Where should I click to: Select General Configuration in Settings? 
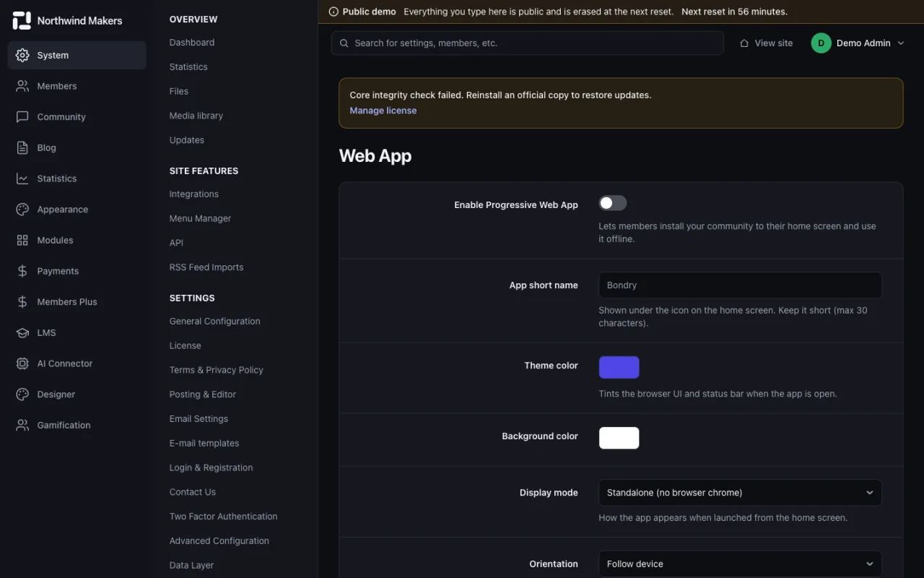click(x=215, y=322)
